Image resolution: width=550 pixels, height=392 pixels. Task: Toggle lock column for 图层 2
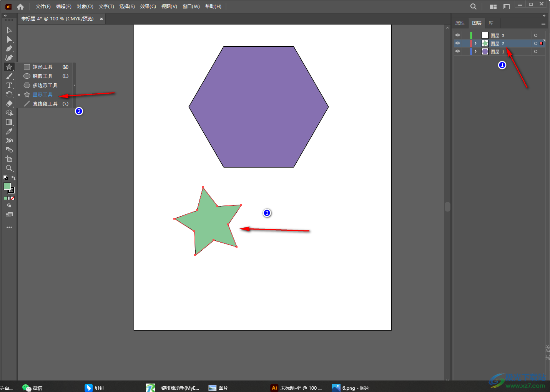click(465, 43)
